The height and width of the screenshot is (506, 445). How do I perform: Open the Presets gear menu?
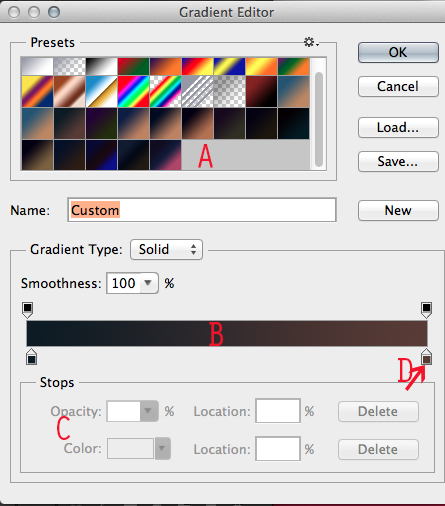[x=311, y=42]
